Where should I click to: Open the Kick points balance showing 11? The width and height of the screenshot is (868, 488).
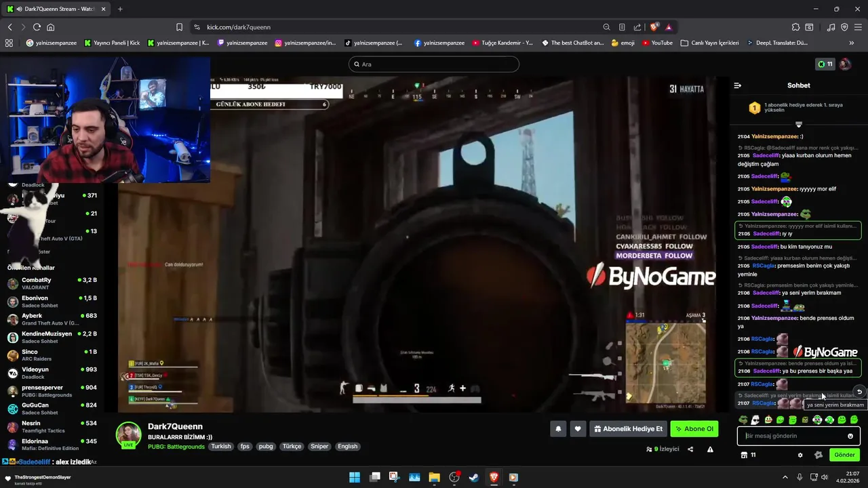point(825,64)
